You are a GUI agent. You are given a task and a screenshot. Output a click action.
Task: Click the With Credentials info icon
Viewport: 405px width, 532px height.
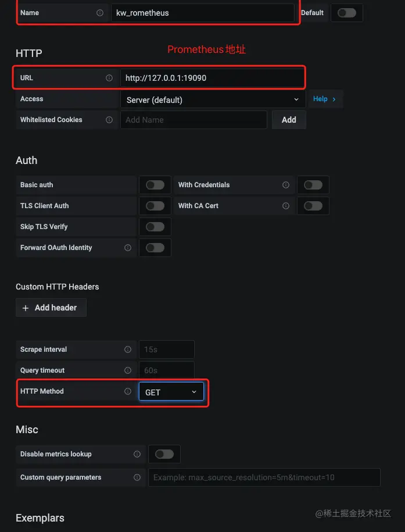click(286, 185)
